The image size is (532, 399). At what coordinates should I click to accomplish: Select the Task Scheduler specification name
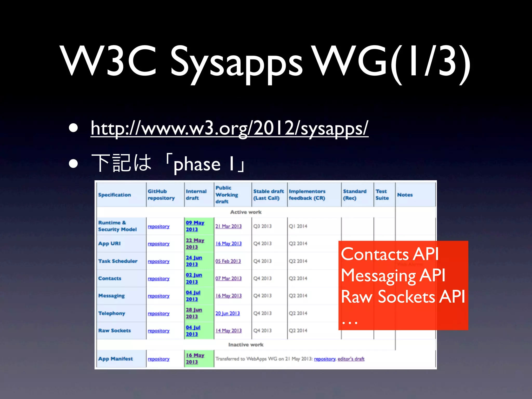click(x=118, y=261)
